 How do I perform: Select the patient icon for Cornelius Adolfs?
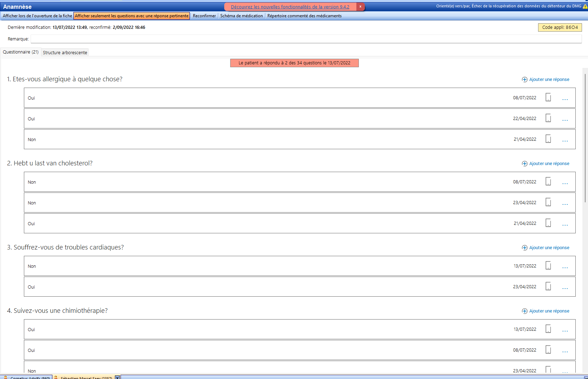(x=5, y=378)
